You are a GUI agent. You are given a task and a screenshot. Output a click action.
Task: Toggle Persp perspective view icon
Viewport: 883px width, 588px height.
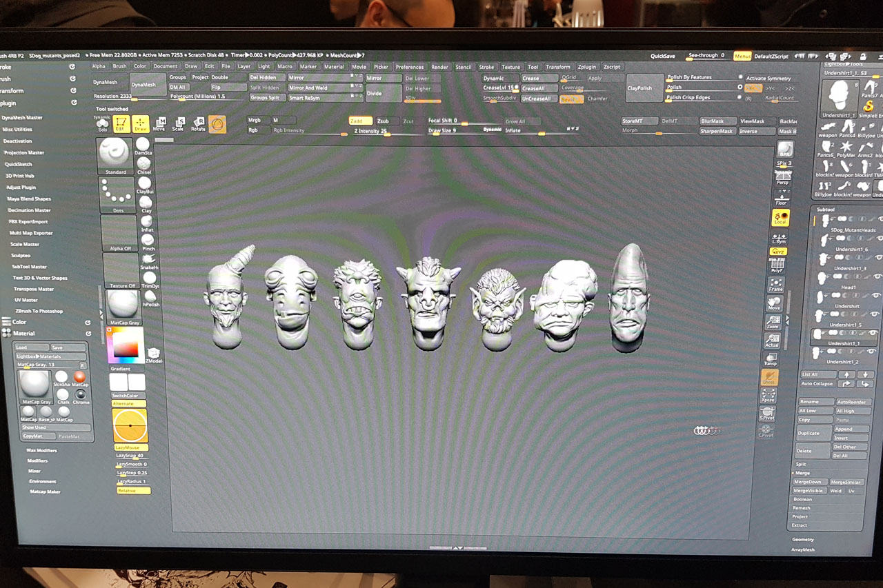tap(783, 179)
